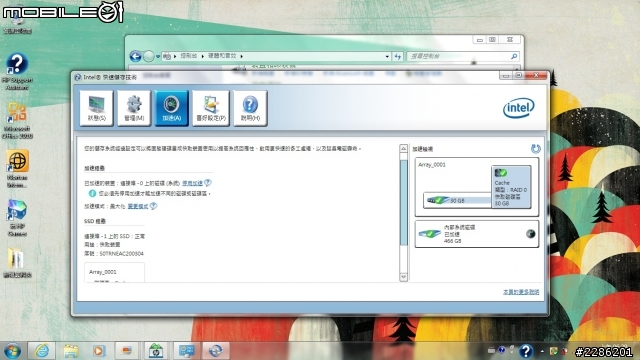This screenshot has height=360, width=640.
Task: Refresh the acceleration view with the rescan icon
Action: [536, 149]
